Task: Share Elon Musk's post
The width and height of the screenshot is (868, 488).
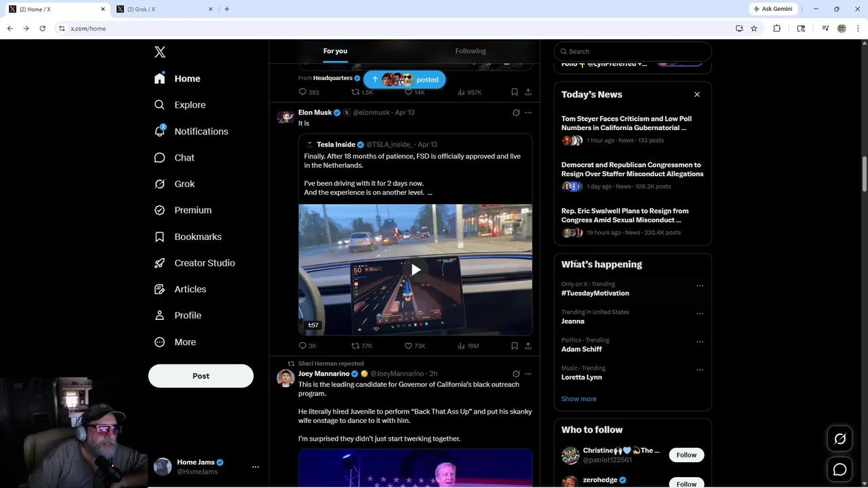Action: [x=528, y=346]
